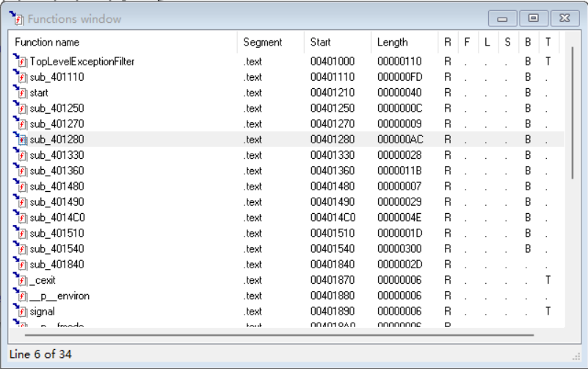This screenshot has width=588, height=369.
Task: Select function sub_401330
Action: click(57, 155)
